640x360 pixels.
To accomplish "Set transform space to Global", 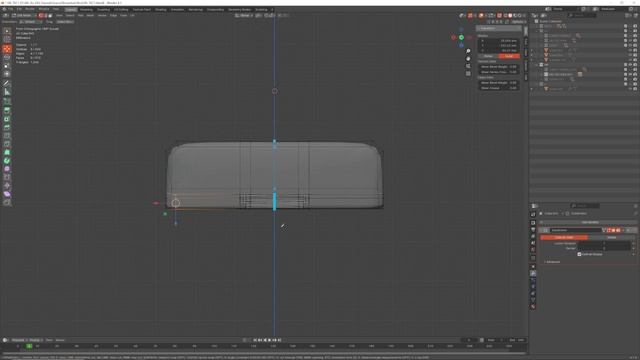I will (x=488, y=56).
